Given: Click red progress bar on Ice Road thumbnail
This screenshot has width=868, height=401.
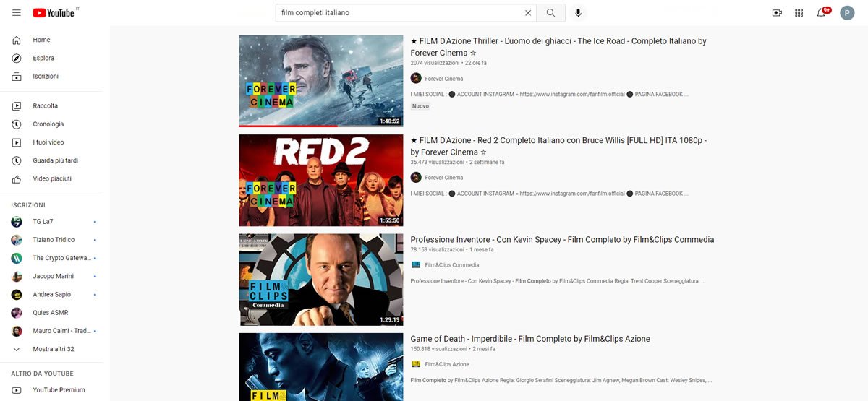Looking at the screenshot, I should point(288,126).
